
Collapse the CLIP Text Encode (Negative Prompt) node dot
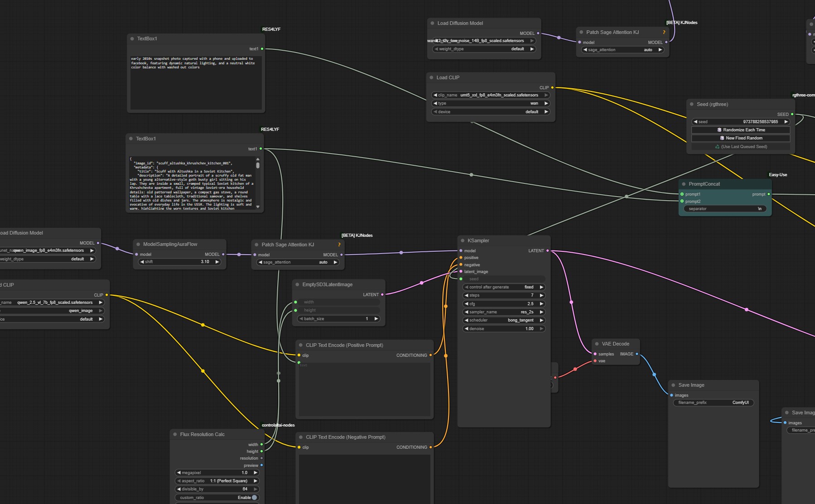(x=301, y=437)
